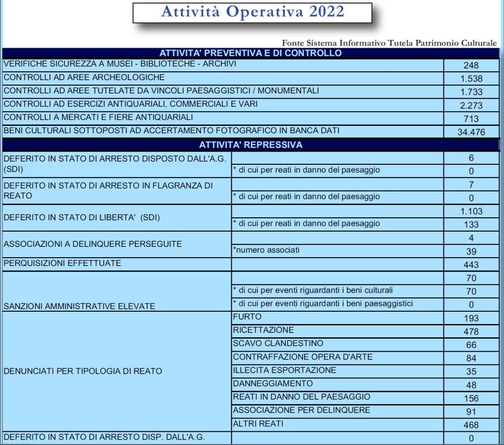Click the value 468 for 'ALTRI REATI'
This screenshot has width=504, height=445.
tap(471, 425)
